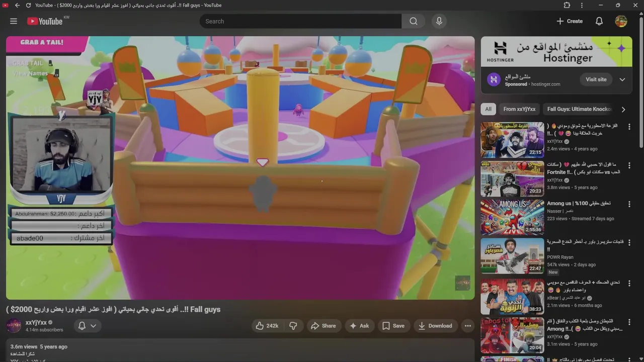
Task: Toggle subscription notification bell dropdown
Action: pos(87,326)
